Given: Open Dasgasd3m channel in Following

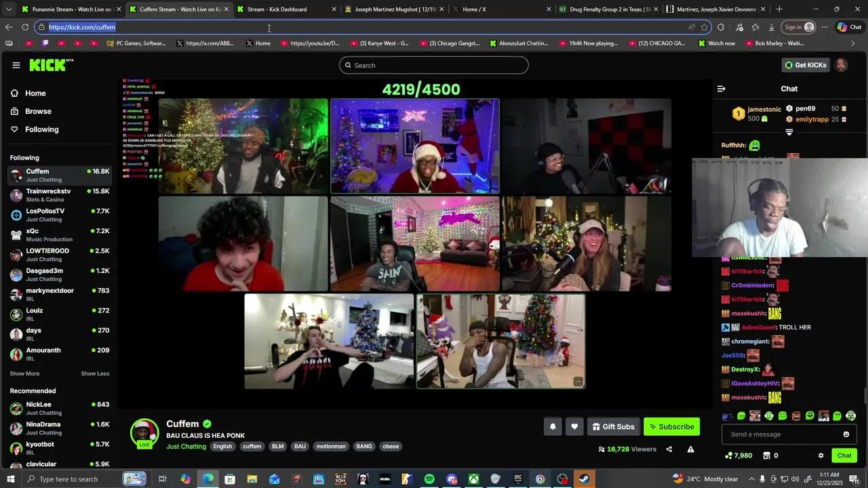Looking at the screenshot, I should click(x=60, y=274).
